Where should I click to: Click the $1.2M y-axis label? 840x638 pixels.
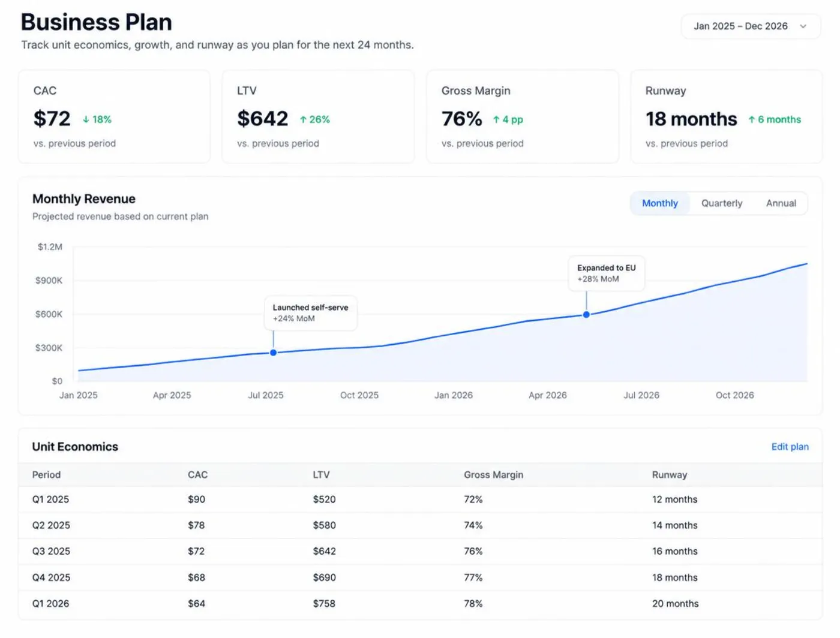(x=50, y=247)
